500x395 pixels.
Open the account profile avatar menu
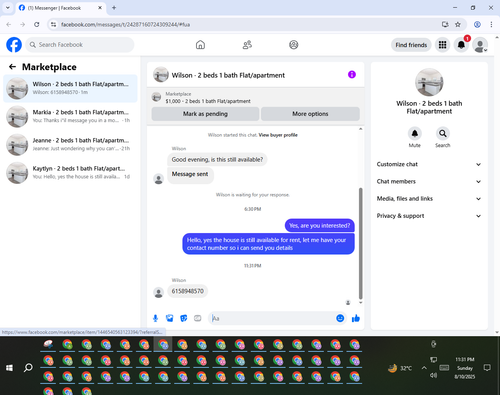pos(480,45)
